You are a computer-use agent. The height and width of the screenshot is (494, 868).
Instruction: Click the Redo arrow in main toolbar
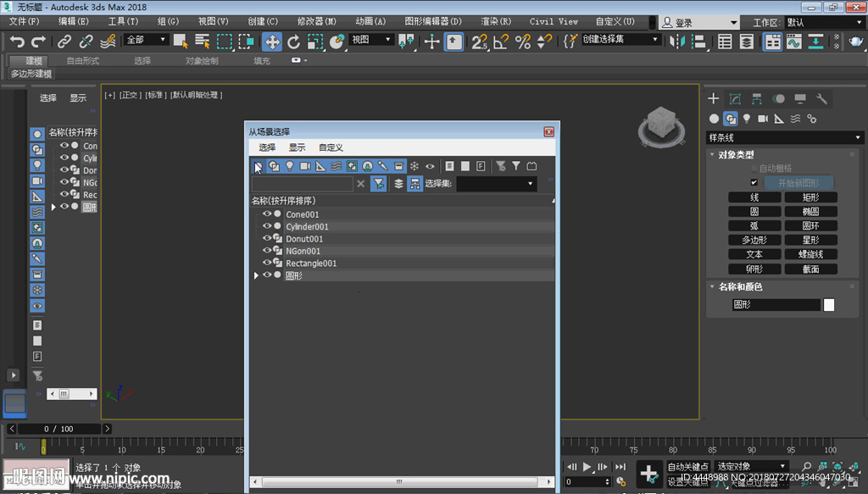pyautogui.click(x=38, y=42)
